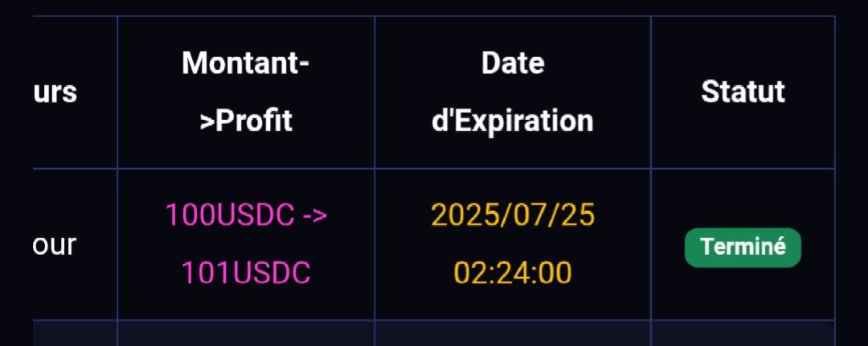This screenshot has width=868, height=346.
Task: Select the Statut column header
Action: (x=743, y=92)
